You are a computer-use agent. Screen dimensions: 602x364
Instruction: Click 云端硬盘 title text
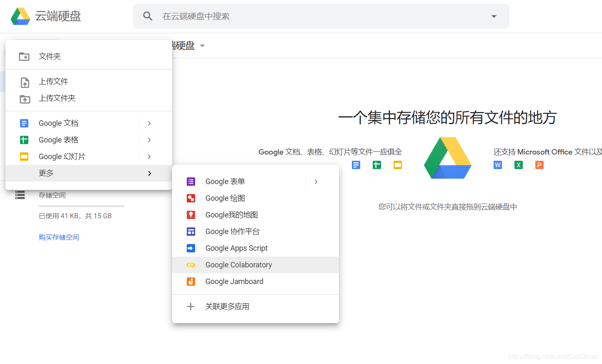pos(58,16)
